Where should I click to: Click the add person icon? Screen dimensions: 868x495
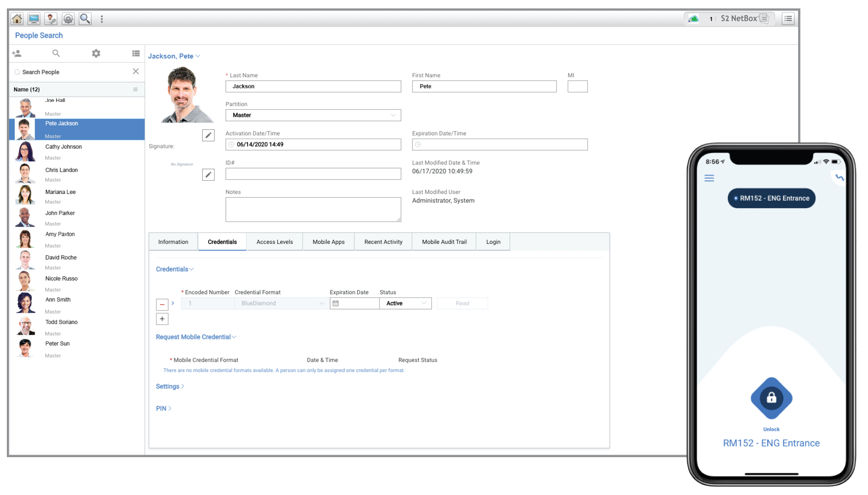pos(17,54)
